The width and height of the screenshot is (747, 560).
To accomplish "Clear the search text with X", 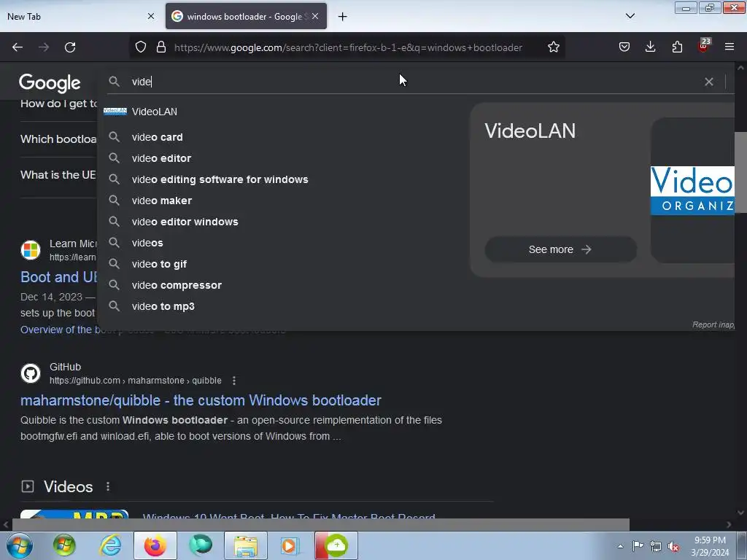I will [709, 82].
